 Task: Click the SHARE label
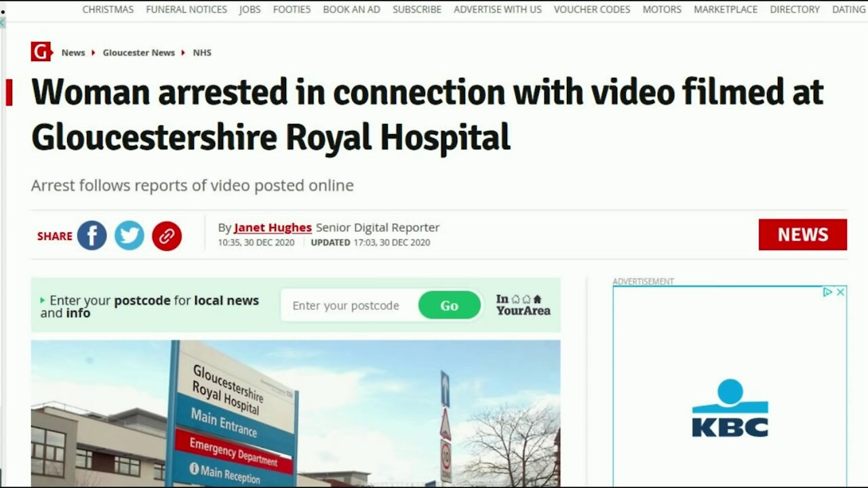point(55,236)
